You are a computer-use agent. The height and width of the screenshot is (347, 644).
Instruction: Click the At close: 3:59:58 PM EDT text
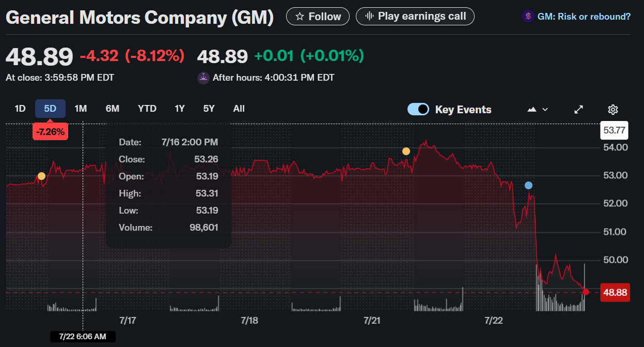click(x=60, y=78)
